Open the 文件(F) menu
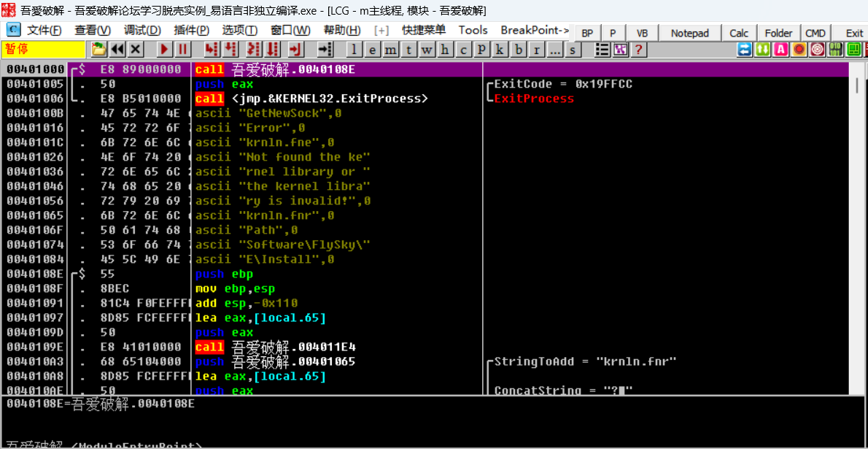 [44, 30]
